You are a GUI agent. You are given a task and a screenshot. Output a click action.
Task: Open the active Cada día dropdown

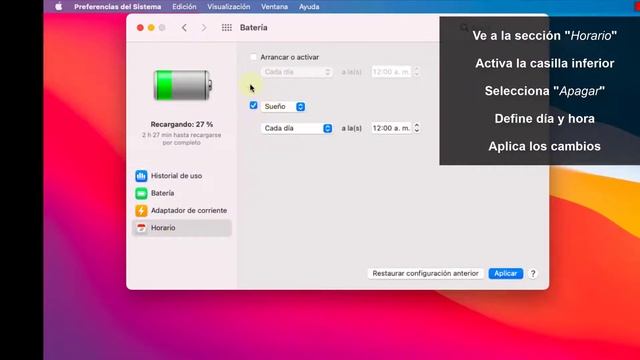297,128
